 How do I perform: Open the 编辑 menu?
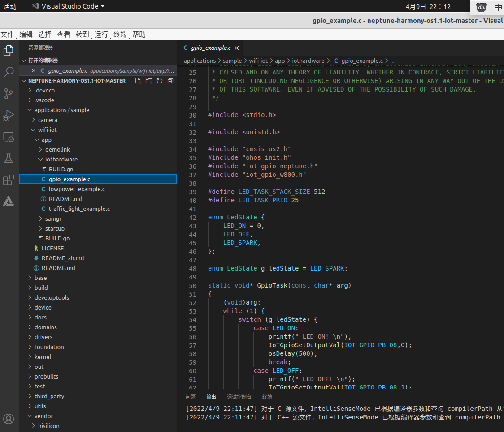[26, 35]
